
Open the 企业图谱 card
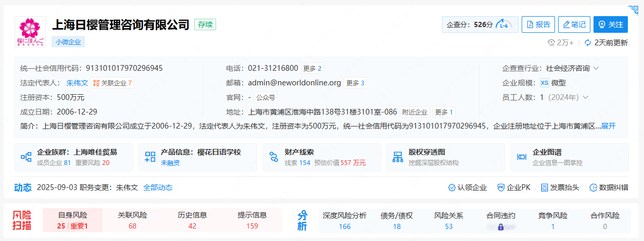[x=569, y=157]
